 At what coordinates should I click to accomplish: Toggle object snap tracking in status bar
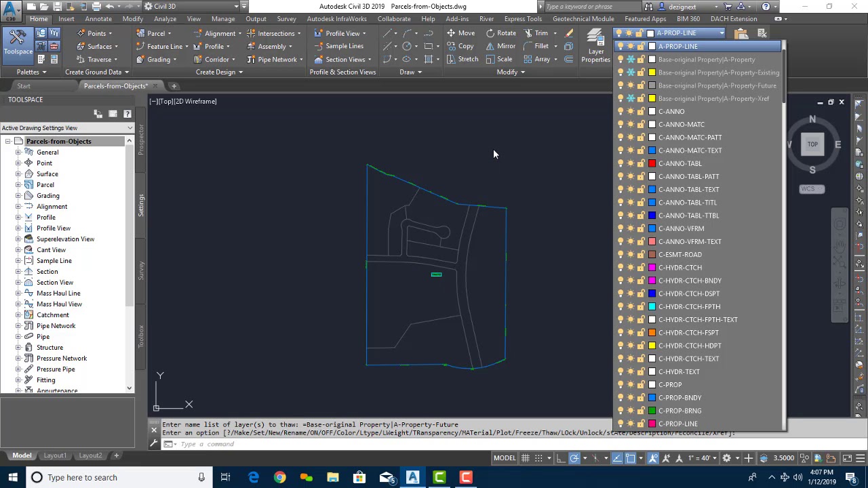[617, 458]
